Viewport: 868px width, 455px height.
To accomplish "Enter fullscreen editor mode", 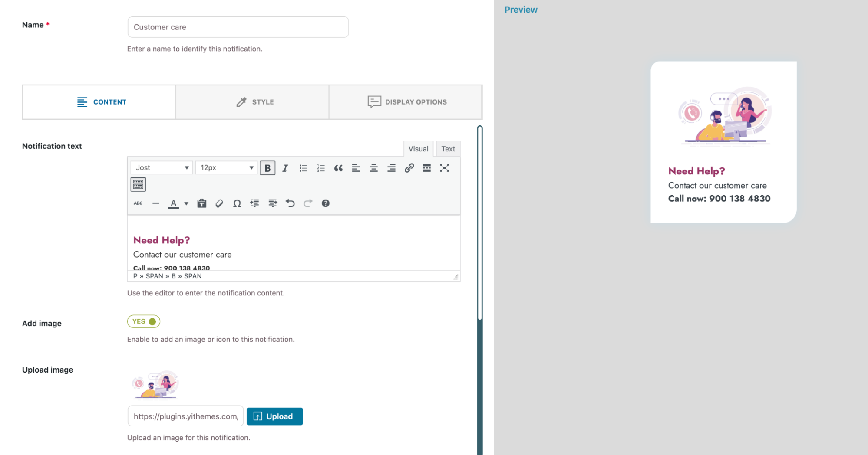I will pyautogui.click(x=444, y=168).
